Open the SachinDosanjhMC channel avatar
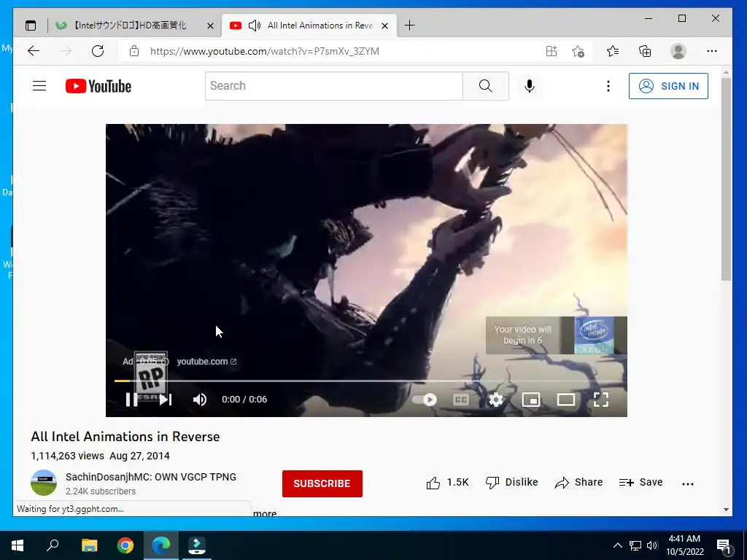 pos(44,483)
